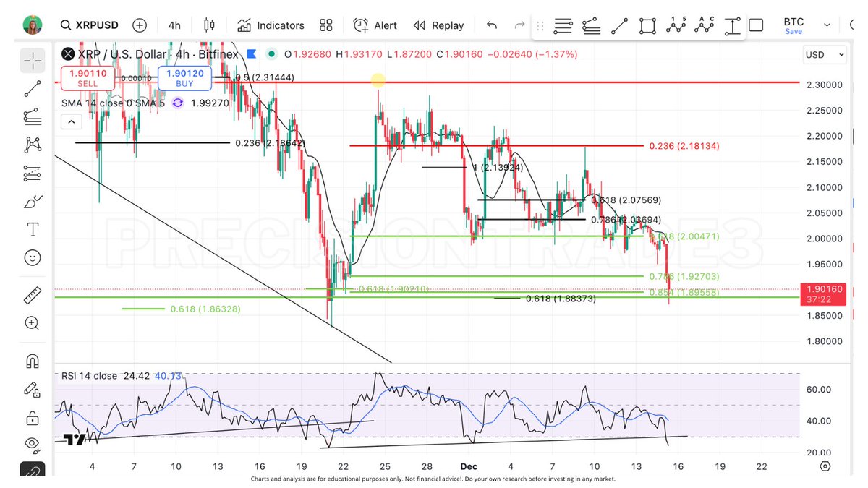Start bar Replay mode
This screenshot has width=868, height=488.
click(x=438, y=25)
